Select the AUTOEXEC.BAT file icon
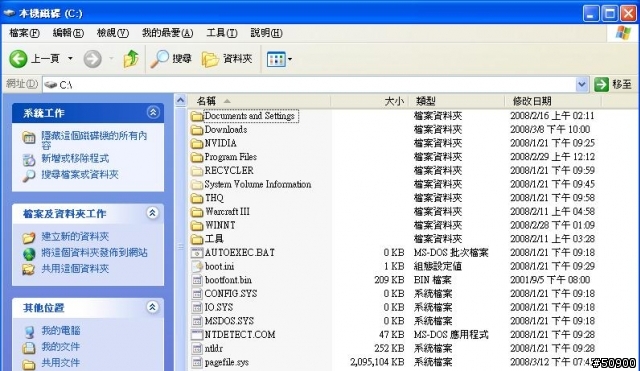Screen dimensions: 640x371 click(x=197, y=253)
